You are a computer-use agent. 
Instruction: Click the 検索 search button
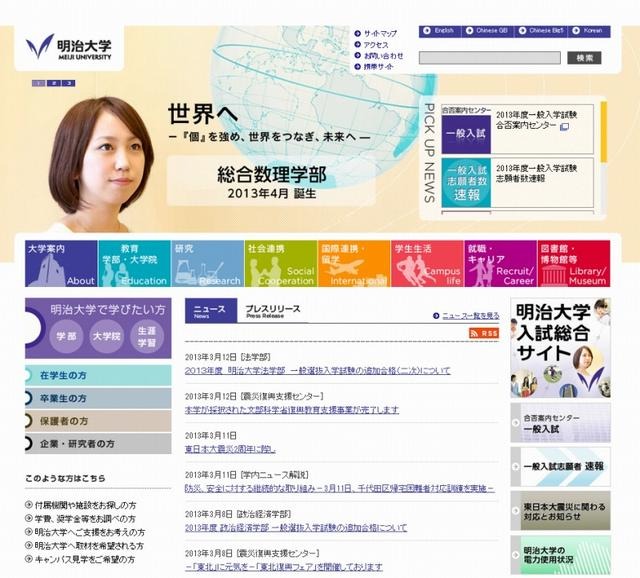point(584,58)
